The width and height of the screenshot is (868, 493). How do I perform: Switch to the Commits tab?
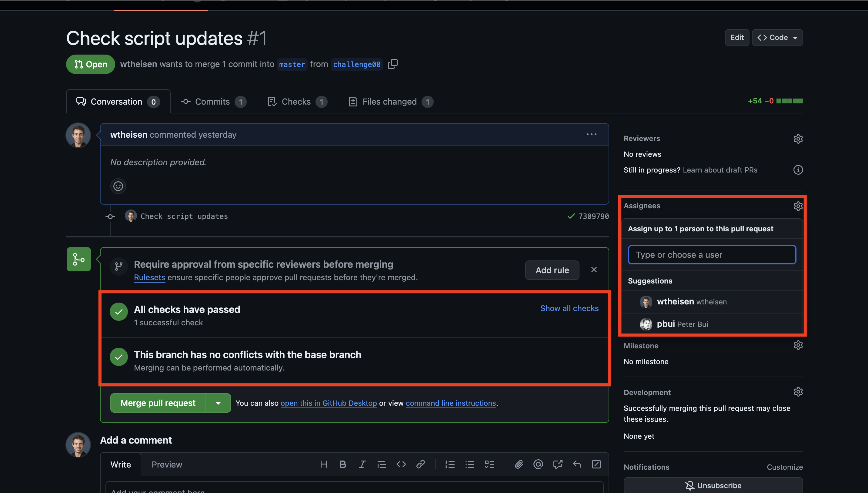(x=214, y=102)
